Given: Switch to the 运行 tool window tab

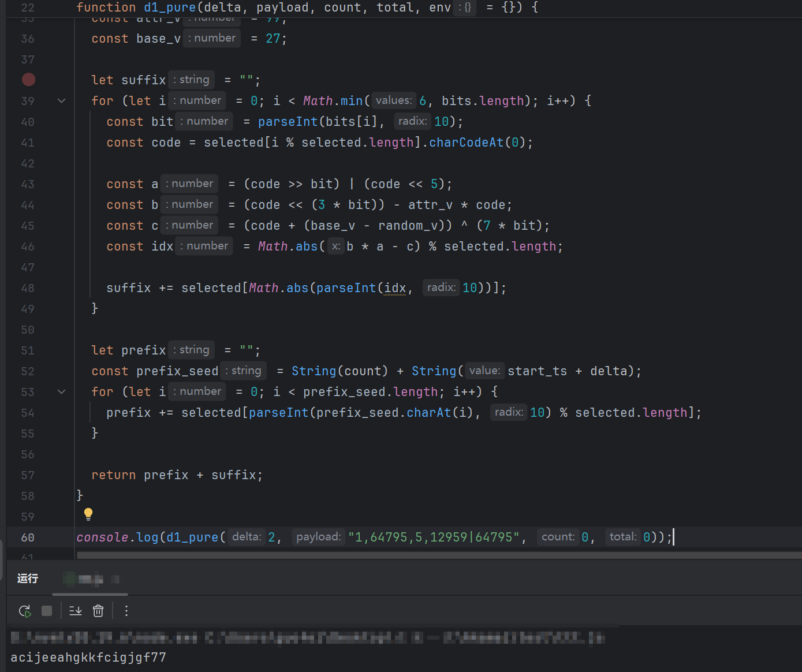Looking at the screenshot, I should click(x=28, y=578).
